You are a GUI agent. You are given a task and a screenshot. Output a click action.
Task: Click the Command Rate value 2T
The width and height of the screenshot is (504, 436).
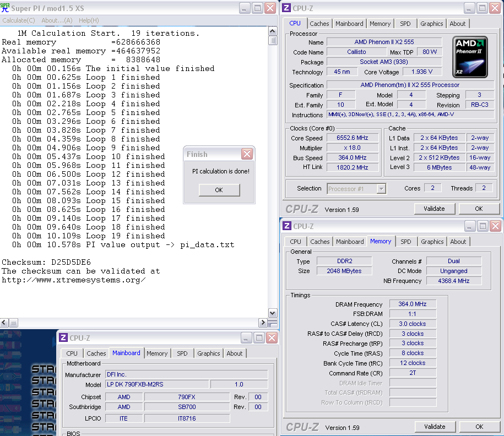pyautogui.click(x=413, y=373)
